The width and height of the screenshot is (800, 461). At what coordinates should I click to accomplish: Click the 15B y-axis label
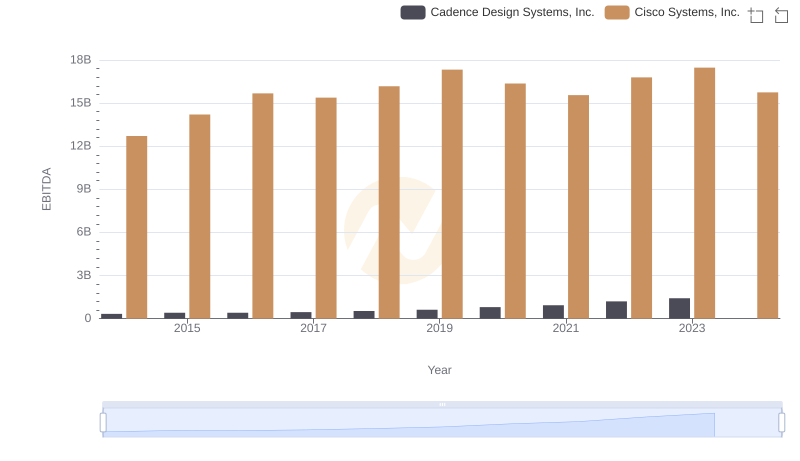click(x=81, y=103)
